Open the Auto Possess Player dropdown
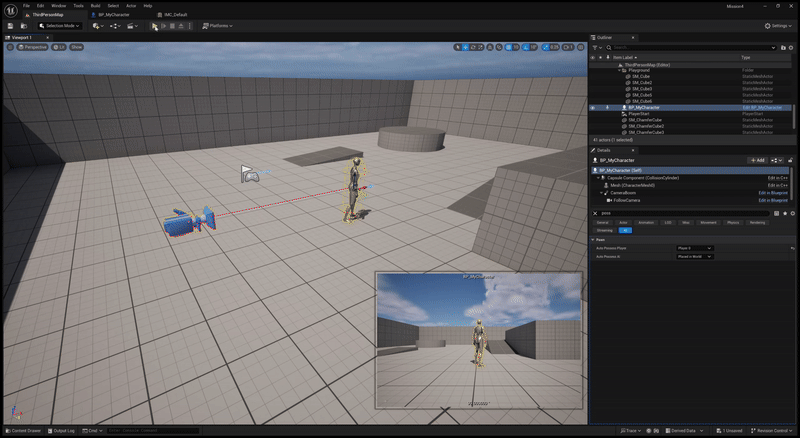Image resolution: width=800 pixels, height=438 pixels. click(694, 248)
